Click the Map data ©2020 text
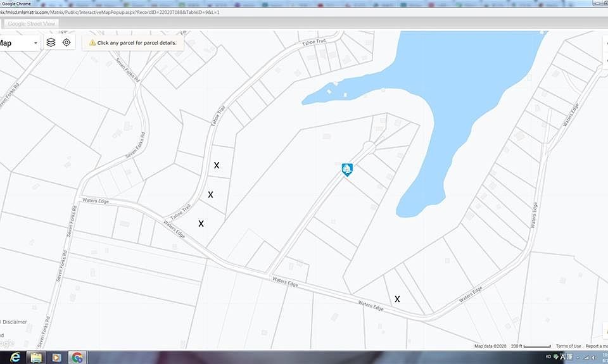 tap(490, 346)
